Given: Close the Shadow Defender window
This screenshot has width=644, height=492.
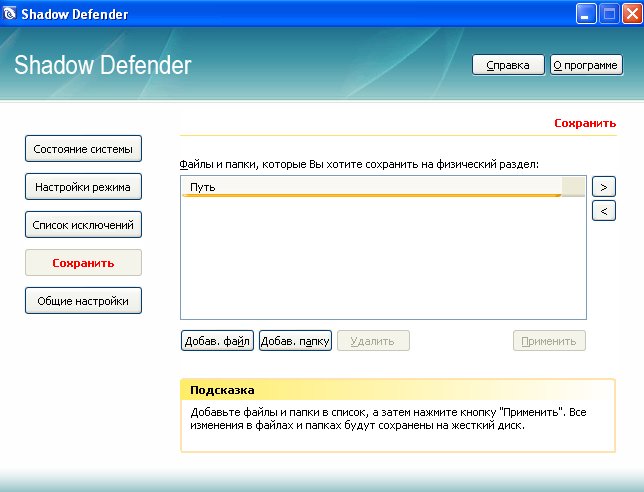Looking at the screenshot, I should tap(632, 14).
